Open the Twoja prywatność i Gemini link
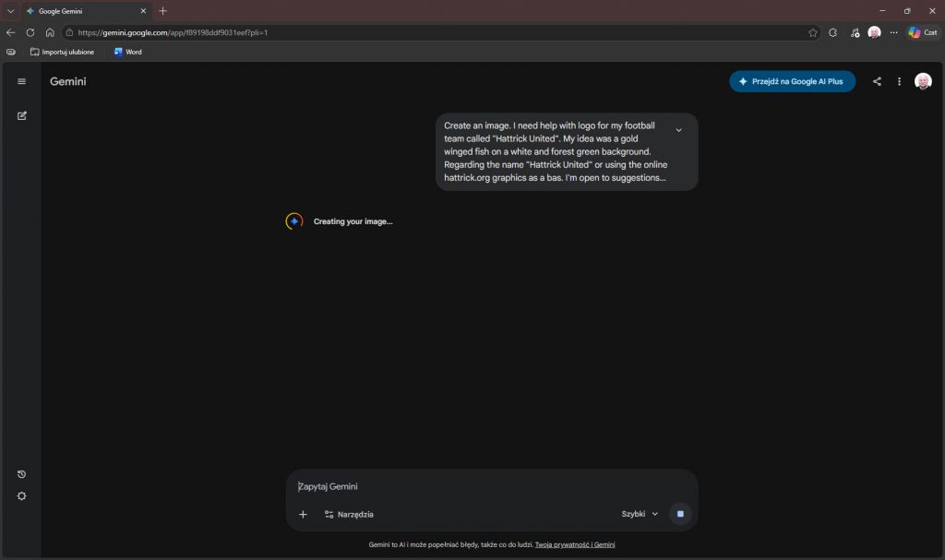Screen dimensions: 945x560 [575, 544]
